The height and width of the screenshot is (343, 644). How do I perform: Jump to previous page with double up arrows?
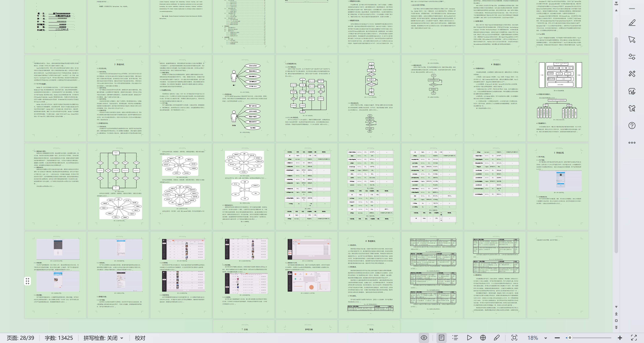616,314
